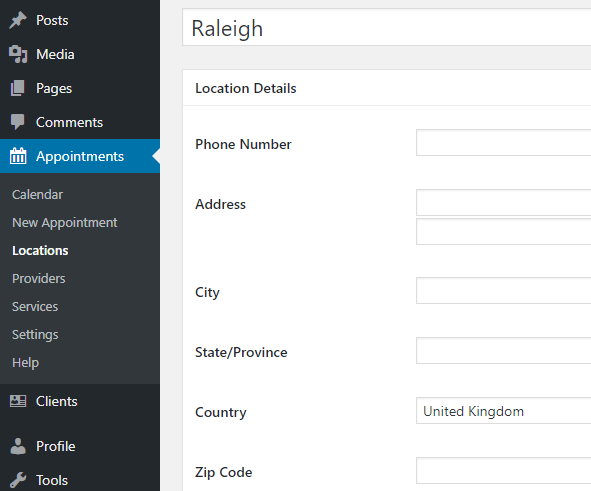Click the Comments speech bubble icon
Image resolution: width=591 pixels, height=491 pixels.
pyautogui.click(x=18, y=122)
